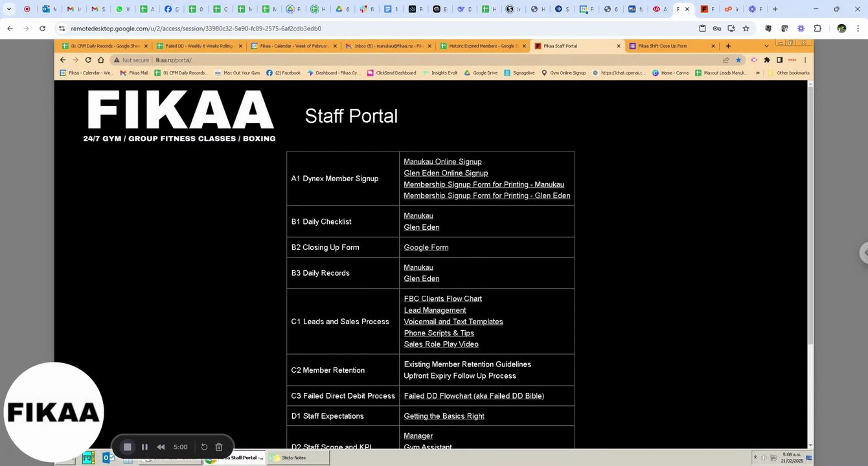Open the outer Chrome tab search dropdown
Viewport: 868px width, 466px height.
[9, 9]
